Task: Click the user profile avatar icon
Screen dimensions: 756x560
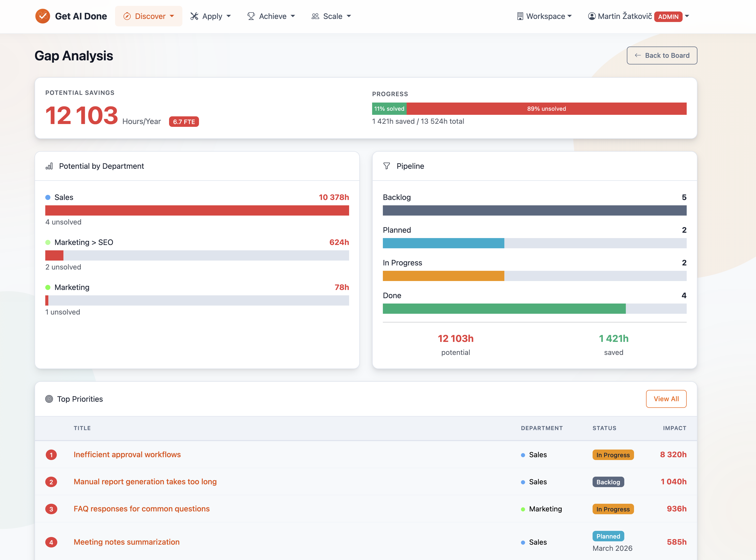Action: tap(592, 16)
